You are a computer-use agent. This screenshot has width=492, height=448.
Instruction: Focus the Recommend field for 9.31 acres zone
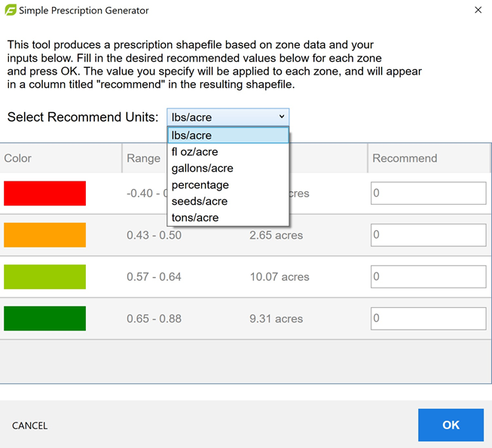(x=428, y=318)
